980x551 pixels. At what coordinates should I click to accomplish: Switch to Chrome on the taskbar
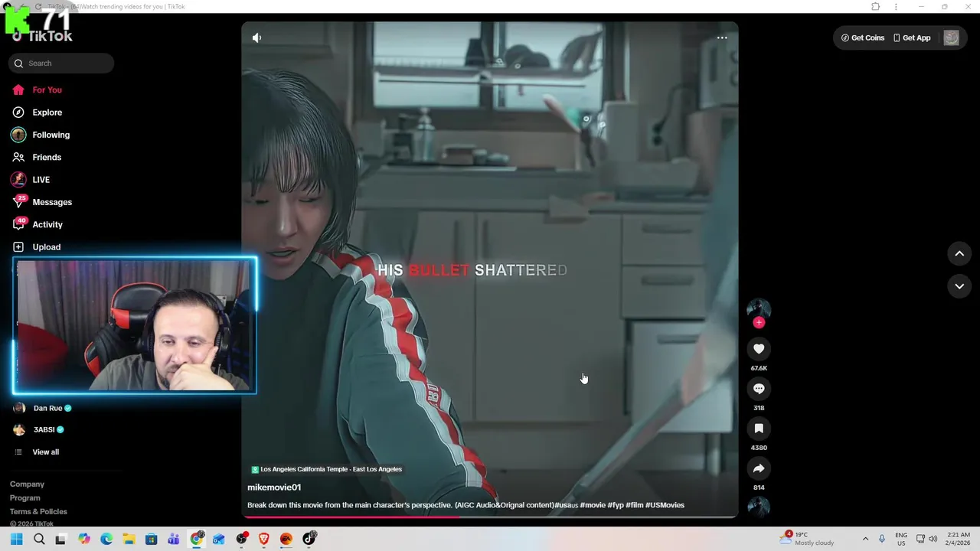(x=197, y=539)
